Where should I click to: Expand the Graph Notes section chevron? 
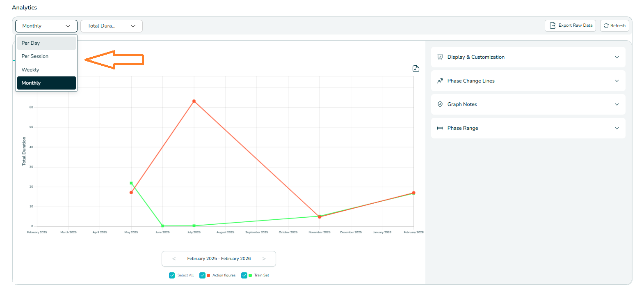[x=617, y=104]
